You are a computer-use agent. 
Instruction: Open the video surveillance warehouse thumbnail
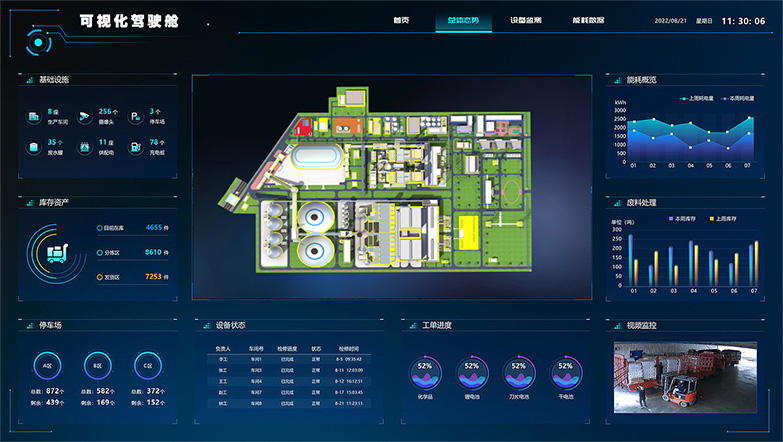tap(684, 376)
